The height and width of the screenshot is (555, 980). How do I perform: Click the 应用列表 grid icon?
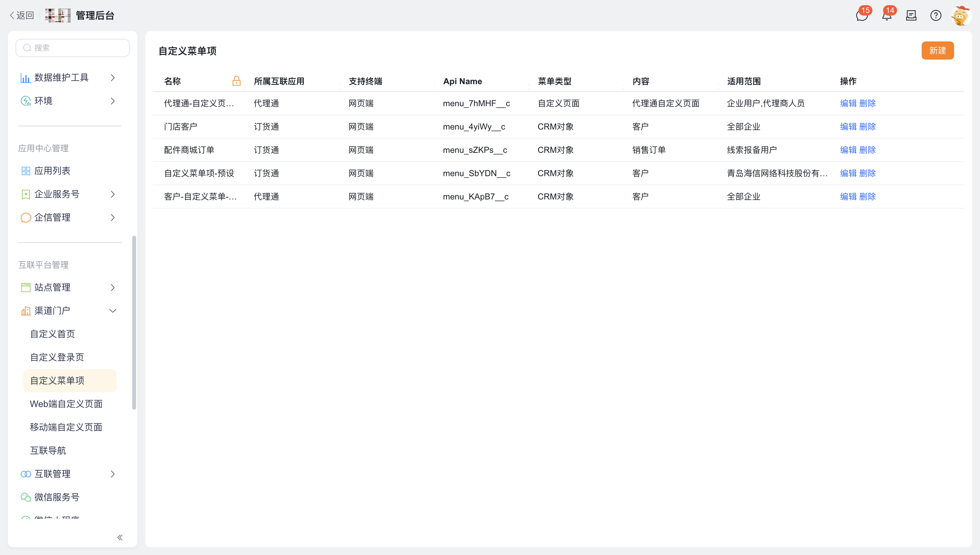pyautogui.click(x=26, y=171)
